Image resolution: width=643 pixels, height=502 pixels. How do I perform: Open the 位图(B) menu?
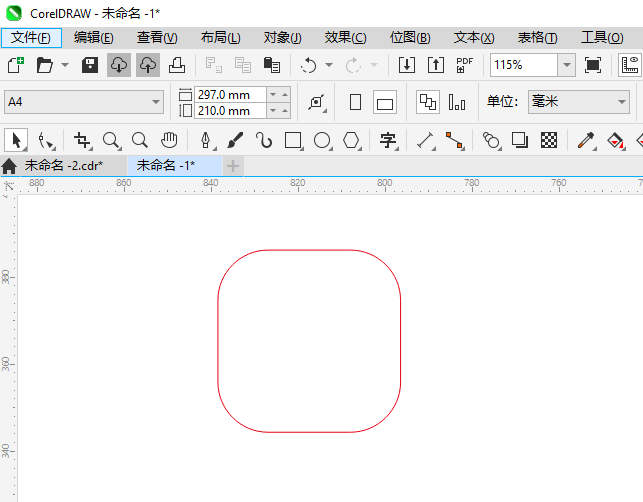(410, 38)
